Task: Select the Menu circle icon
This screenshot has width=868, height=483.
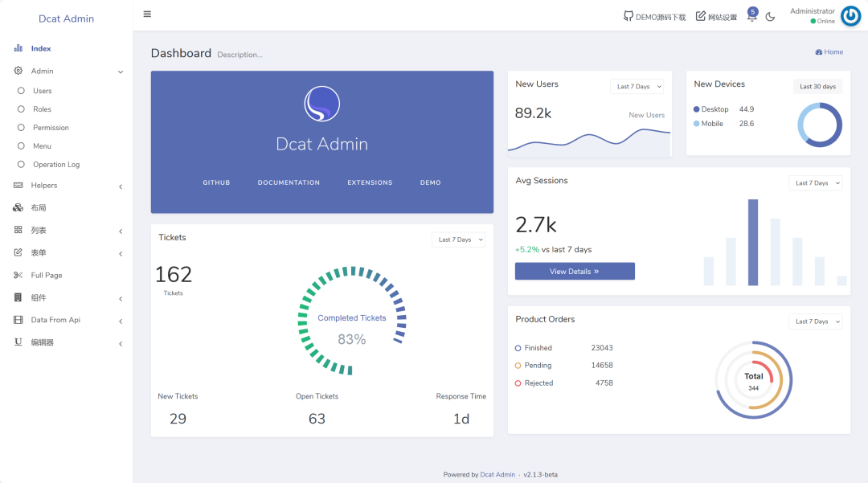Action: (21, 146)
